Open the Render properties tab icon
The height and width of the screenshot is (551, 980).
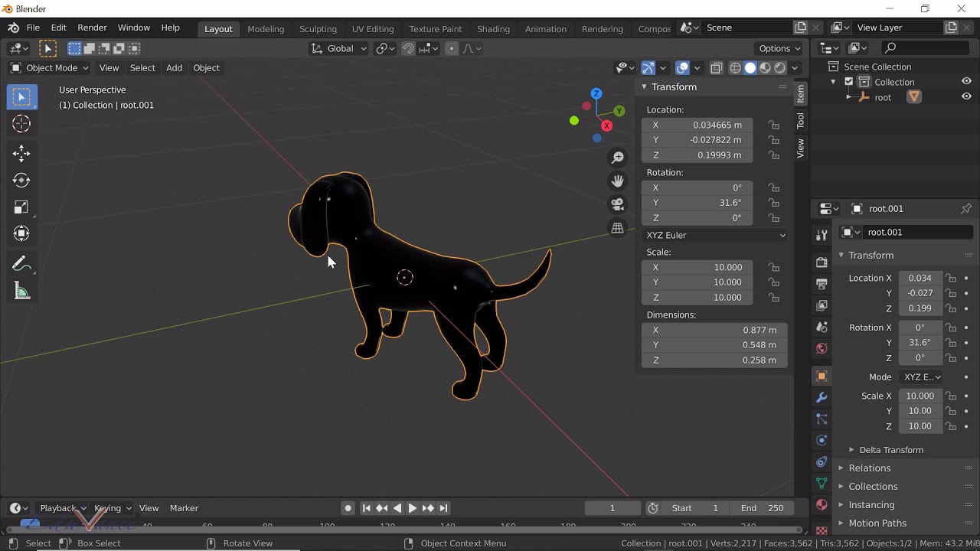click(822, 262)
